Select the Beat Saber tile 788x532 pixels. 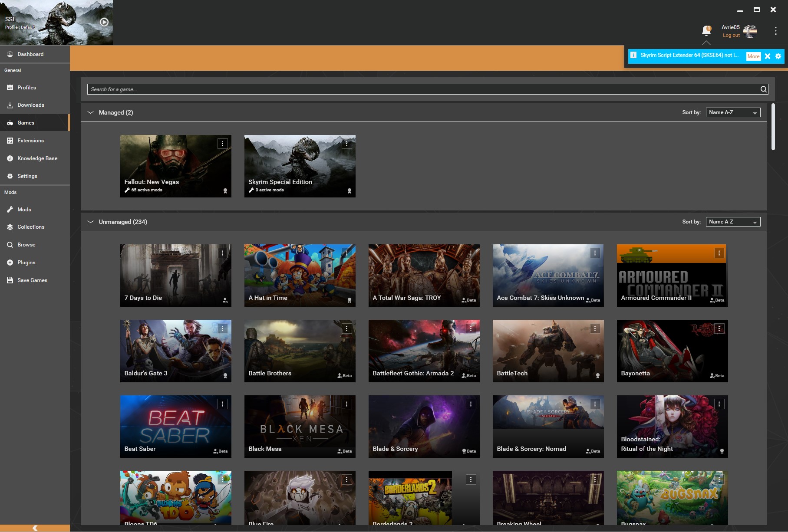(176, 427)
